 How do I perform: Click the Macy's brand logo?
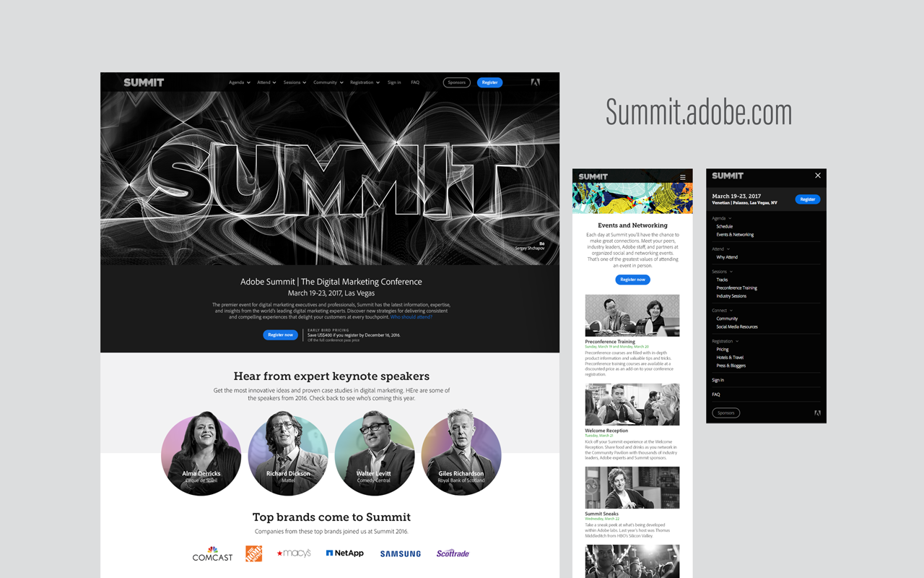294,553
